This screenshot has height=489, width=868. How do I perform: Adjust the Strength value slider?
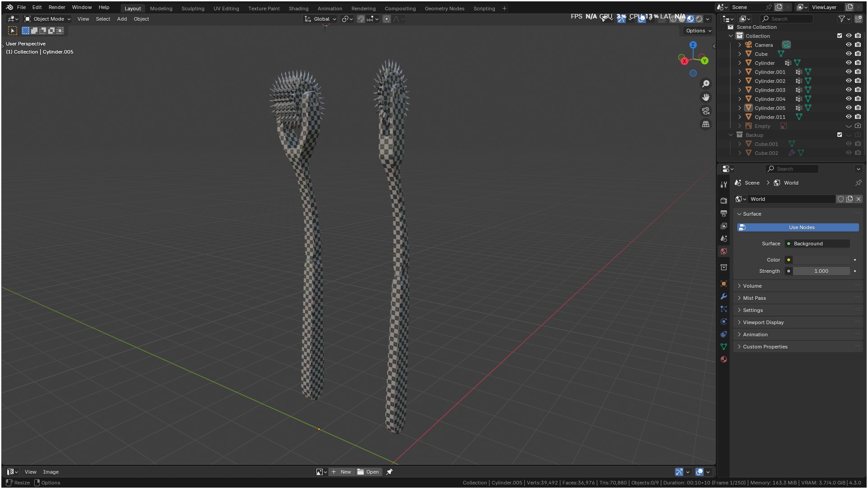[x=821, y=272]
